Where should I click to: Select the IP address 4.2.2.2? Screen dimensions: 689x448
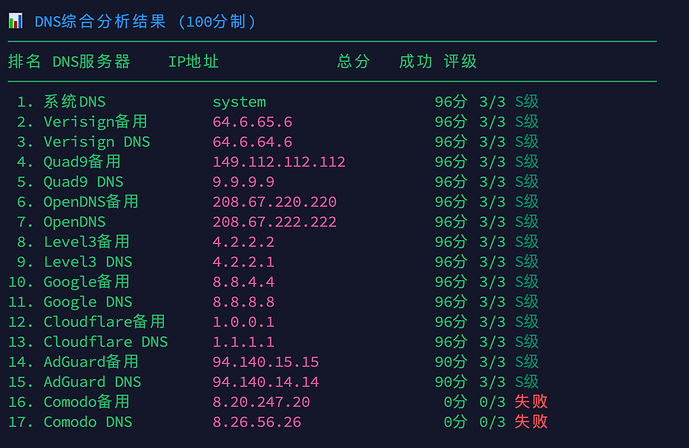tap(244, 242)
